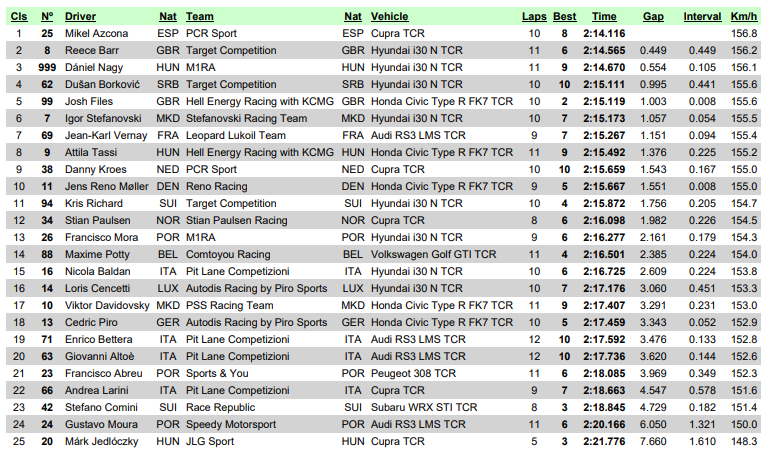771x453 pixels.
Task: Click the Cls column header
Action: (19, 16)
